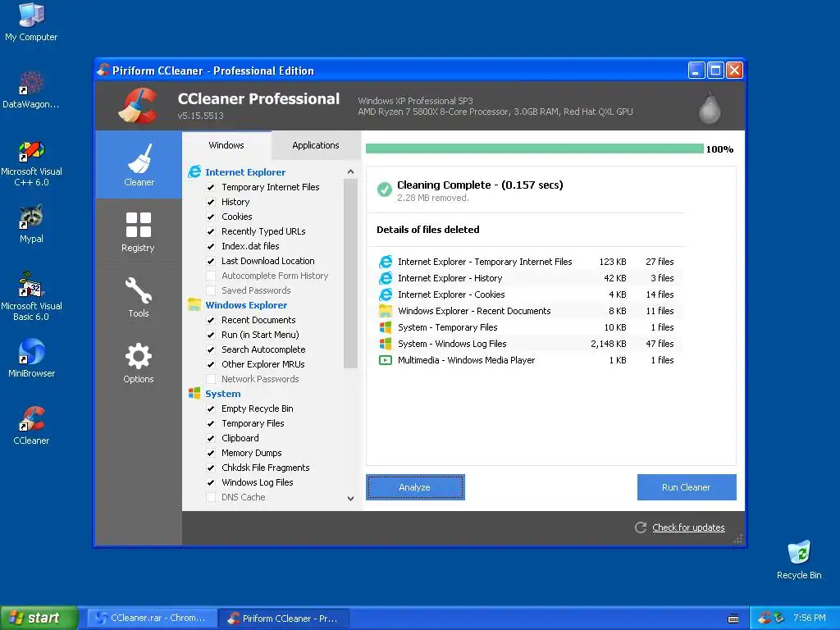The width and height of the screenshot is (840, 630).
Task: Toggle Memory Dumps checkbox
Action: click(x=211, y=453)
